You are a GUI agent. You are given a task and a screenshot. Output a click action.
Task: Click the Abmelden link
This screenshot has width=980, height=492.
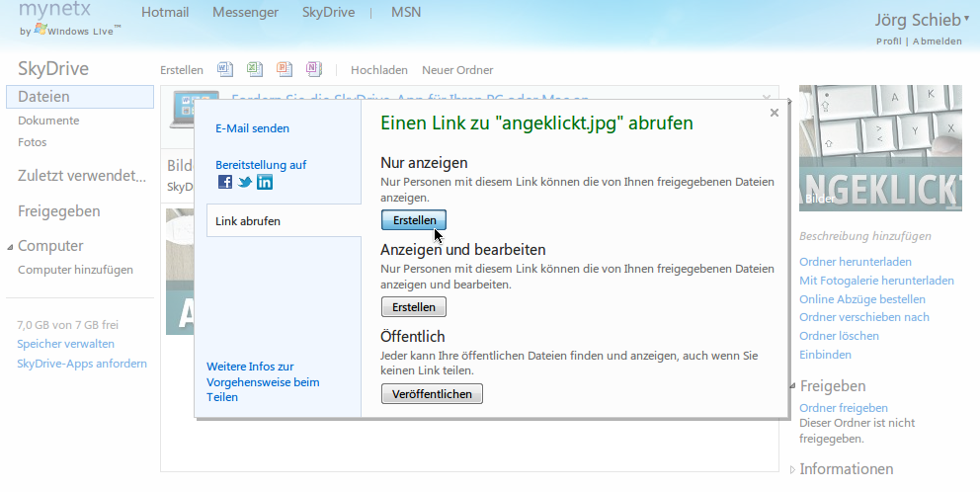tap(938, 41)
